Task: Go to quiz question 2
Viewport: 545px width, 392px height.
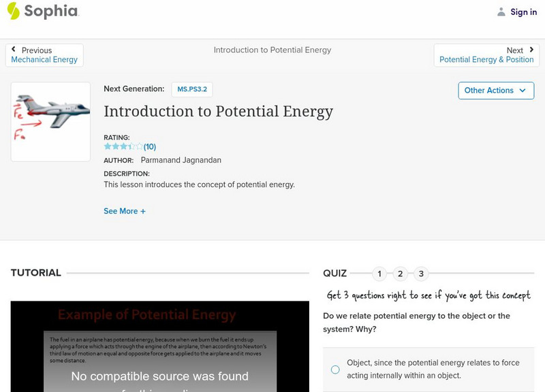Action: click(x=401, y=274)
